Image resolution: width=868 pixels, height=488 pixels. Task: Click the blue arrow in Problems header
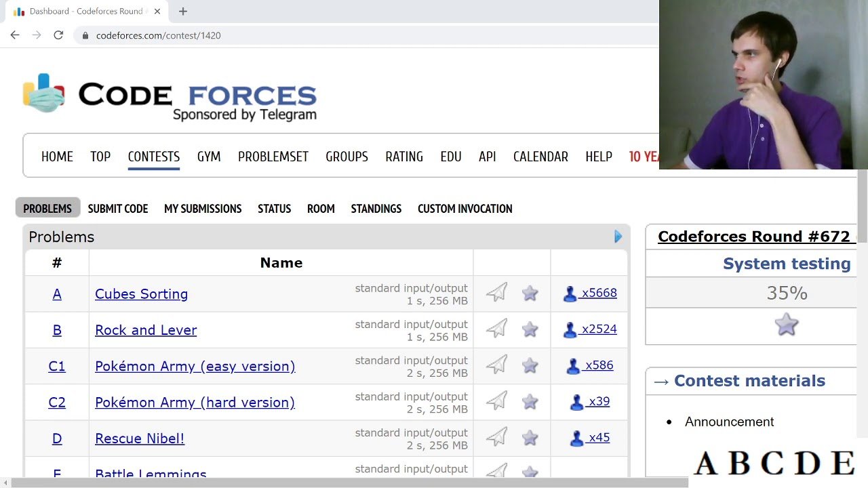pyautogui.click(x=618, y=237)
